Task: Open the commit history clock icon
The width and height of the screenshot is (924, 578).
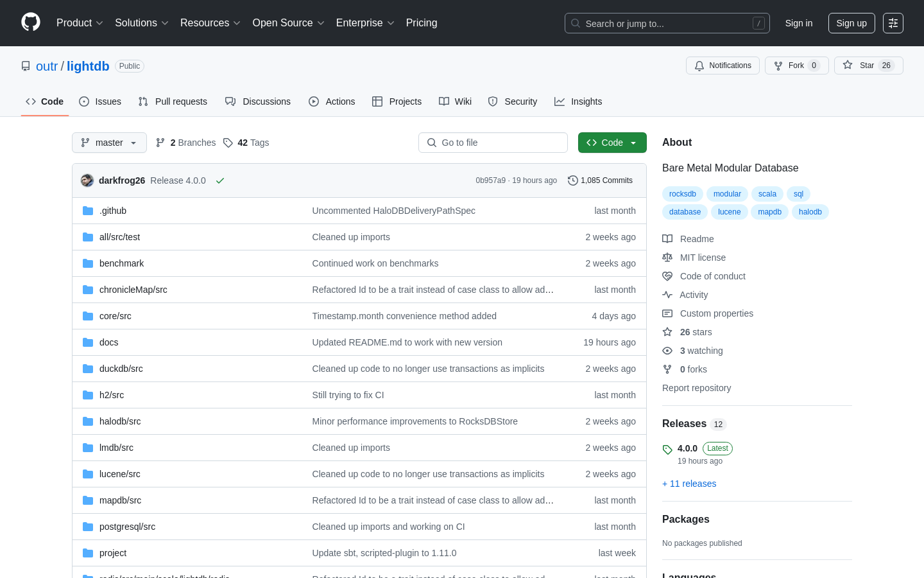Action: [573, 180]
